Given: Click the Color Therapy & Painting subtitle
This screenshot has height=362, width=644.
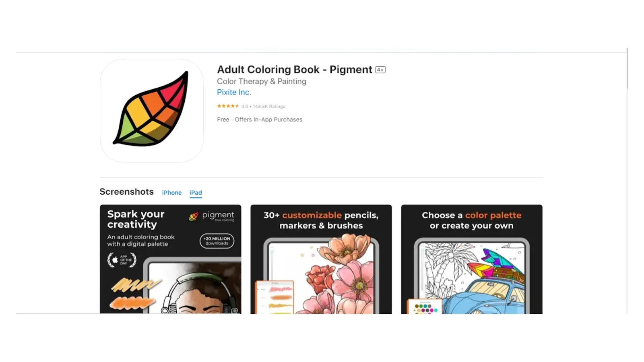Looking at the screenshot, I should (262, 81).
